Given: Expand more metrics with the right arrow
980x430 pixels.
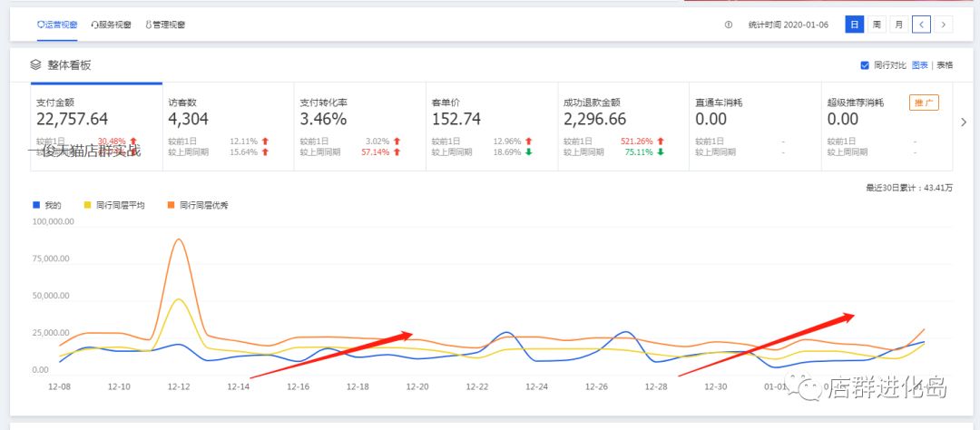Looking at the screenshot, I should coord(964,122).
